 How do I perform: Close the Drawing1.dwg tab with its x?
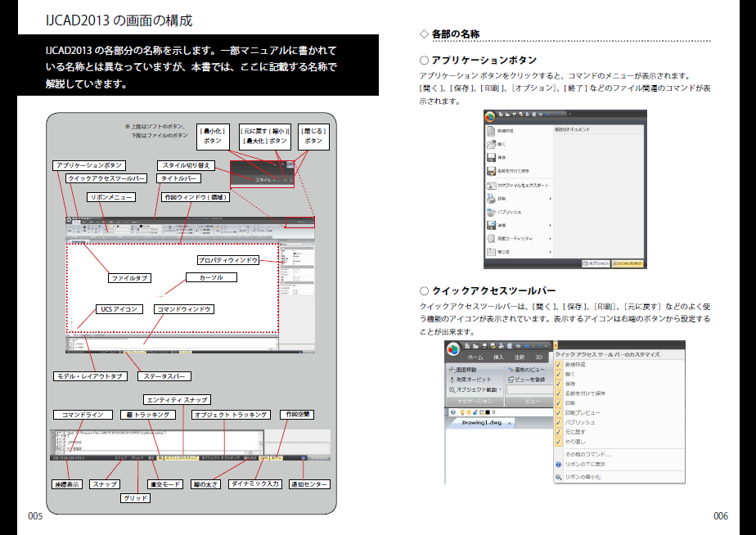pos(510,423)
